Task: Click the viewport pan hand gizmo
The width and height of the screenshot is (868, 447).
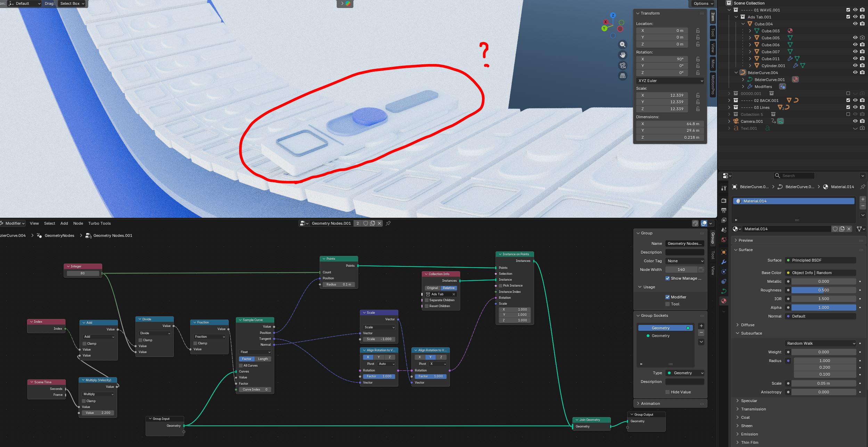Action: pyautogui.click(x=622, y=55)
